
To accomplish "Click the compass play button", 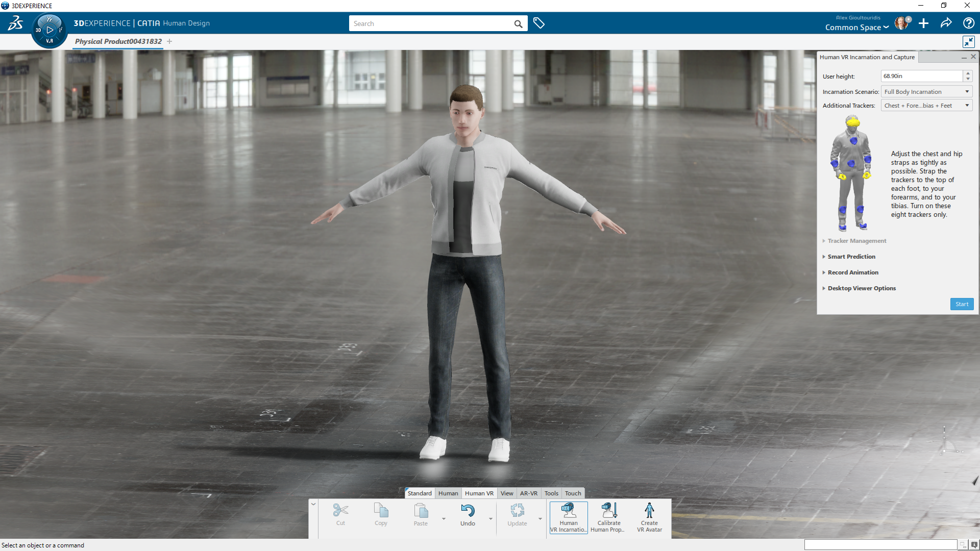I will [x=50, y=30].
